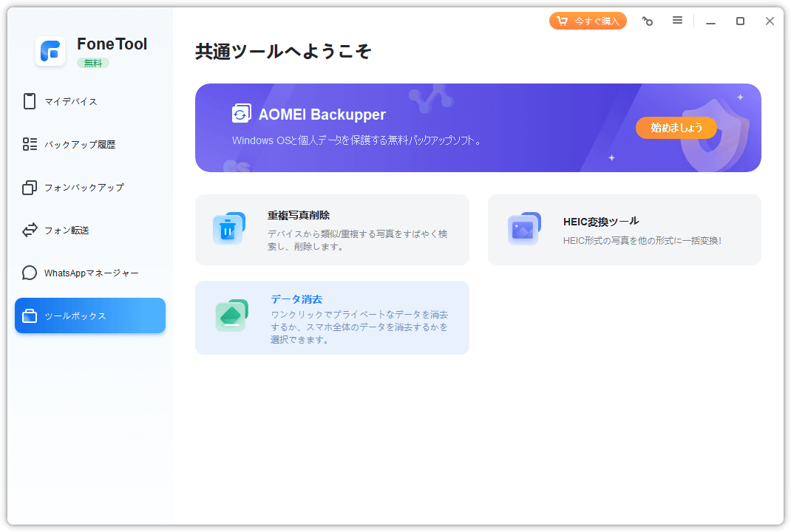This screenshot has width=791, height=532.
Task: Click the orange 今すぐ購入 button
Action: [x=588, y=21]
